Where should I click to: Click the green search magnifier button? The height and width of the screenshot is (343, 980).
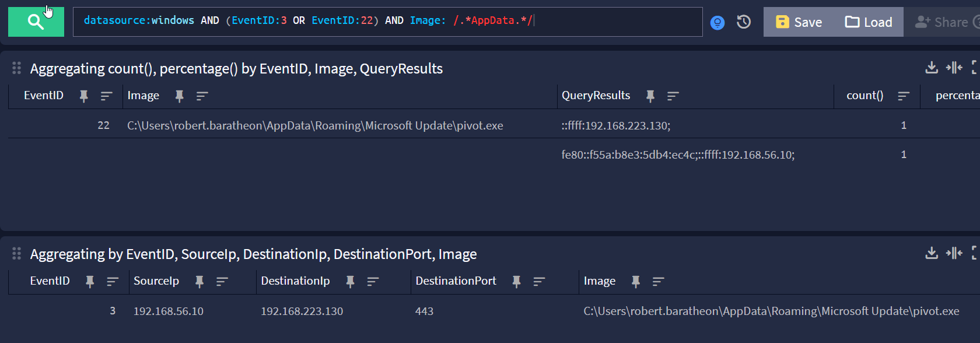(36, 22)
